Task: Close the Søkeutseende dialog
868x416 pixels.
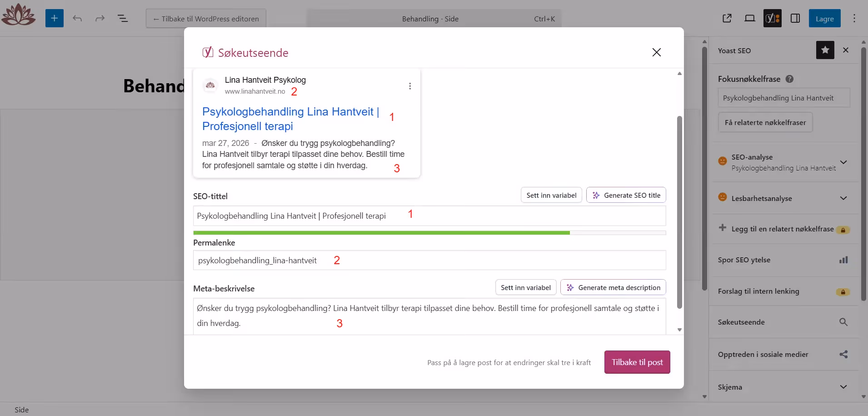Action: [657, 52]
